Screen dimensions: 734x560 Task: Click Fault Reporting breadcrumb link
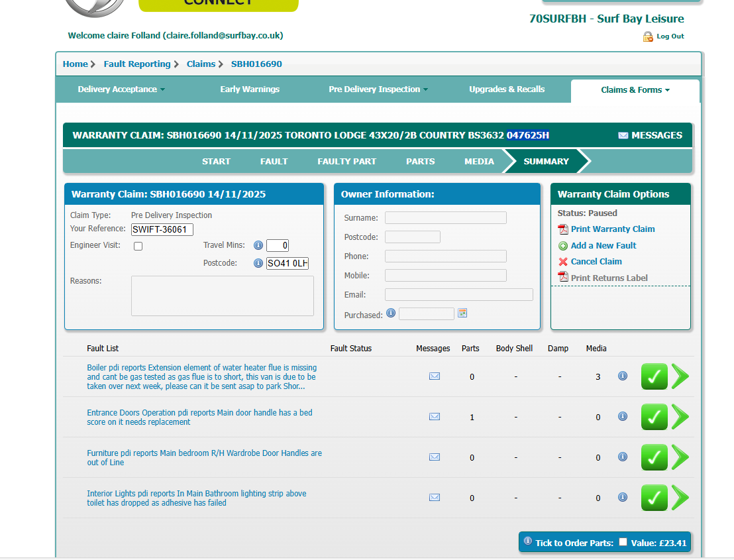pos(137,64)
